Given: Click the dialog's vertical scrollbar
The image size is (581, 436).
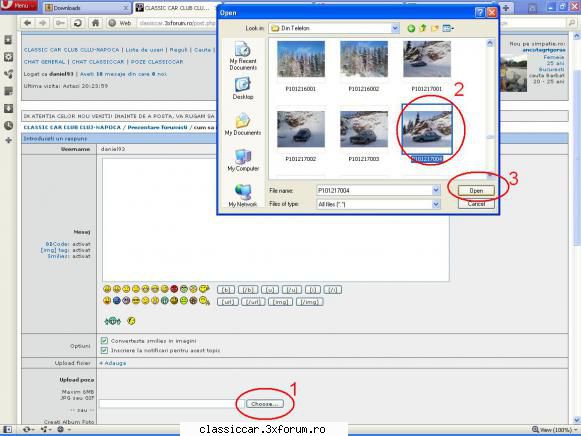Looking at the screenshot, I should coord(490,107).
